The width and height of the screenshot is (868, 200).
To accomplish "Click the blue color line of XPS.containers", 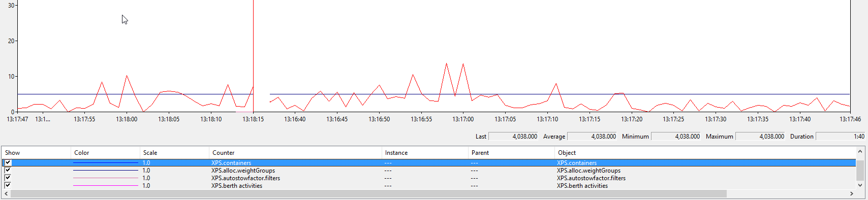I will tap(105, 163).
